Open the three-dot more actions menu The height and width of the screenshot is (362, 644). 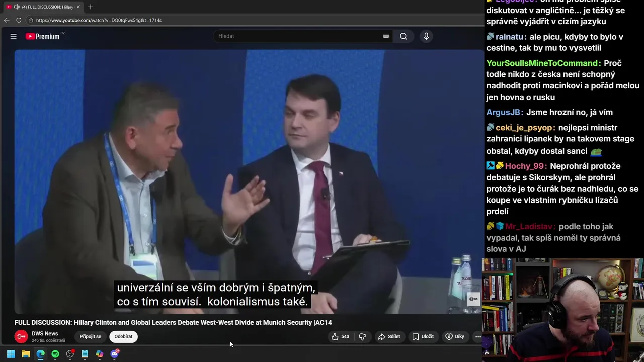coord(478,336)
